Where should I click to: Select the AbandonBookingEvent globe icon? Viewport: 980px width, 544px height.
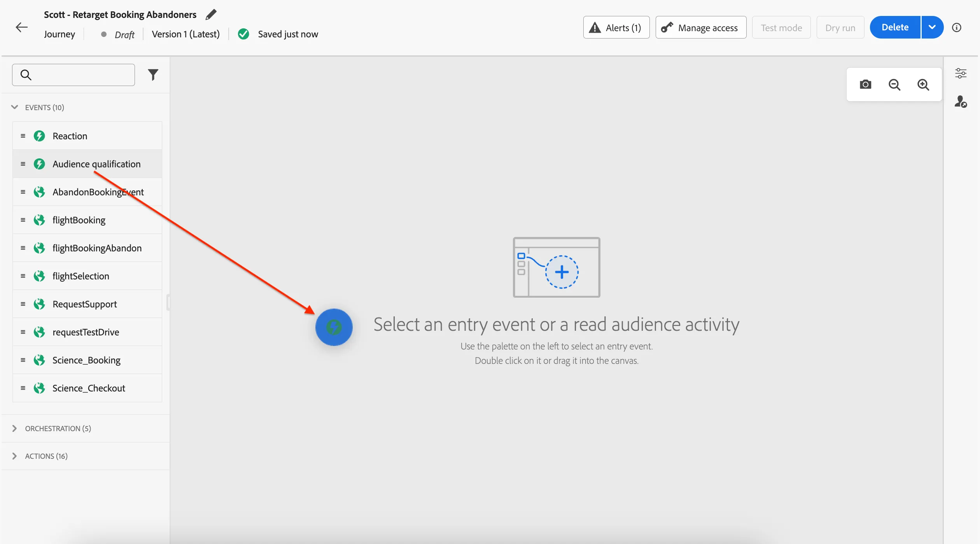coord(39,192)
